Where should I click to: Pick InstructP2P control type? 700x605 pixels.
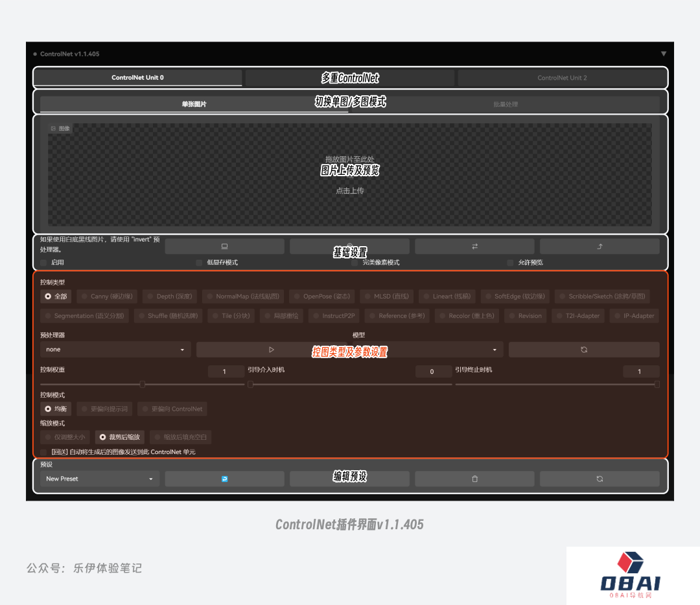click(334, 316)
